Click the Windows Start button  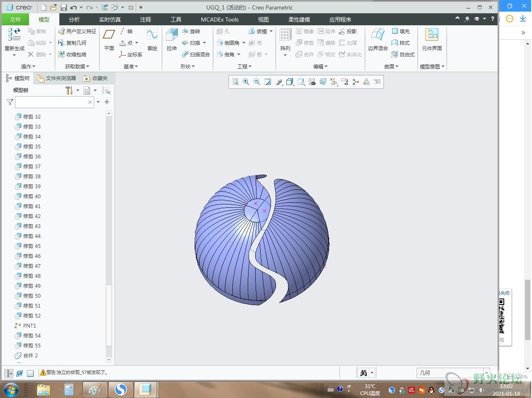(11, 390)
